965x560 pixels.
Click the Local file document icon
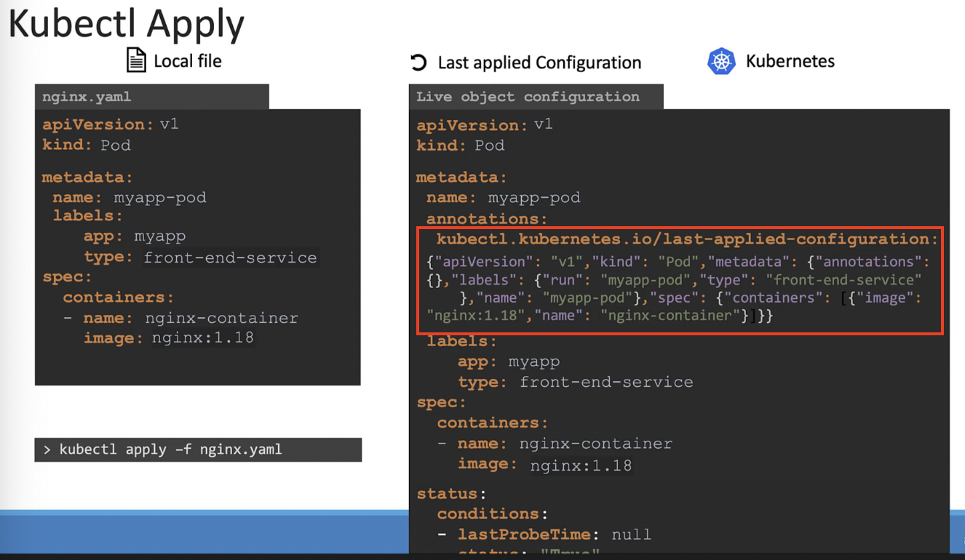click(136, 60)
